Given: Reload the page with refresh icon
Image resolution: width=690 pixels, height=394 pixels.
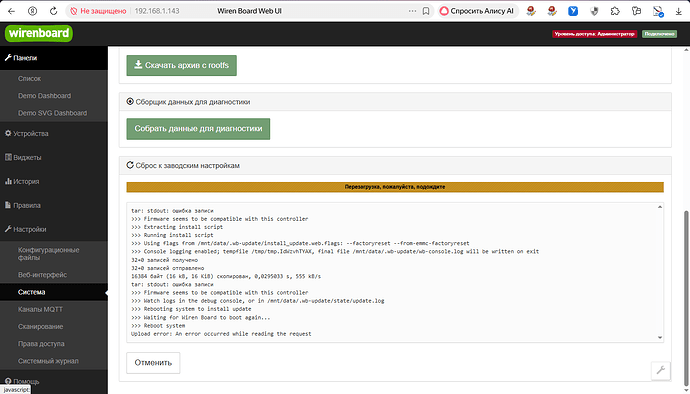Looking at the screenshot, I should coord(53,11).
